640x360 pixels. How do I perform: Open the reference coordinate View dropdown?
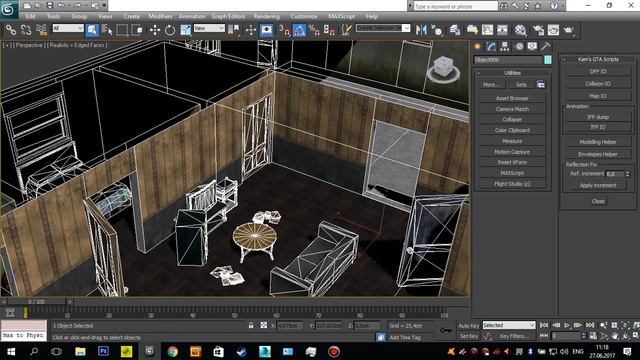[209, 28]
